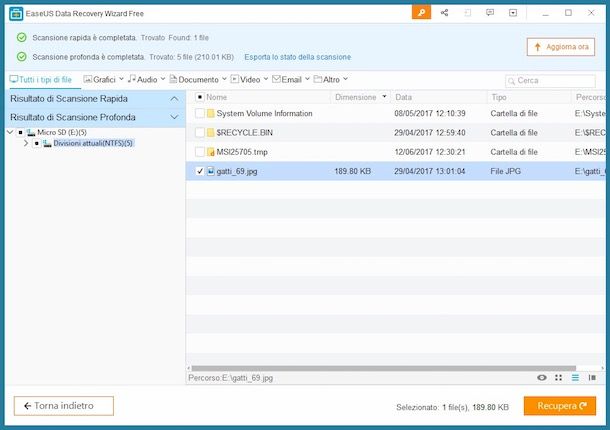This screenshot has width=610, height=430.
Task: Click the Percorso:E:\gatti_69.jpg path bar
Action: (x=231, y=378)
